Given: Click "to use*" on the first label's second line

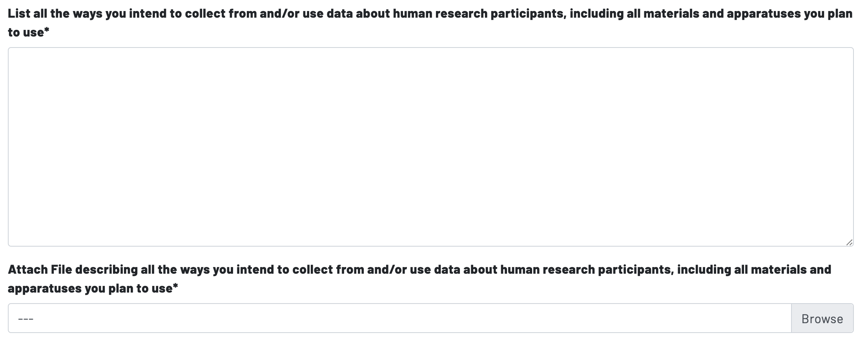Looking at the screenshot, I should click(x=28, y=33).
